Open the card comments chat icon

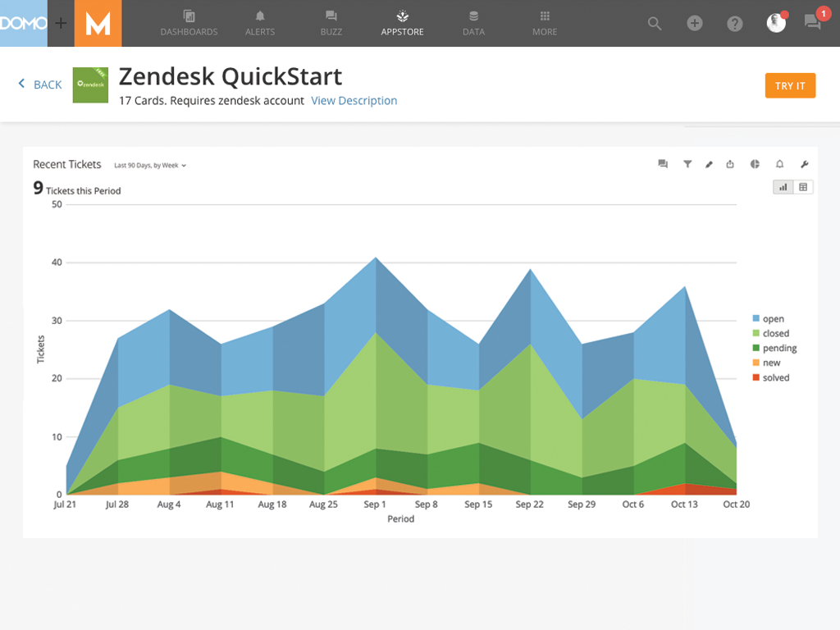(x=663, y=164)
